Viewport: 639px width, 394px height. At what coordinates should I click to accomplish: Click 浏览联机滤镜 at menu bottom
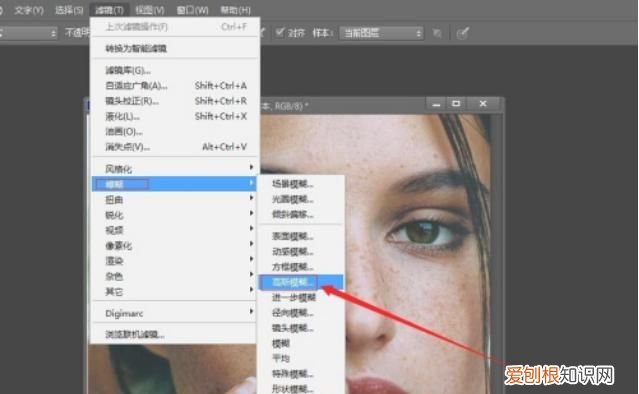click(x=175, y=335)
